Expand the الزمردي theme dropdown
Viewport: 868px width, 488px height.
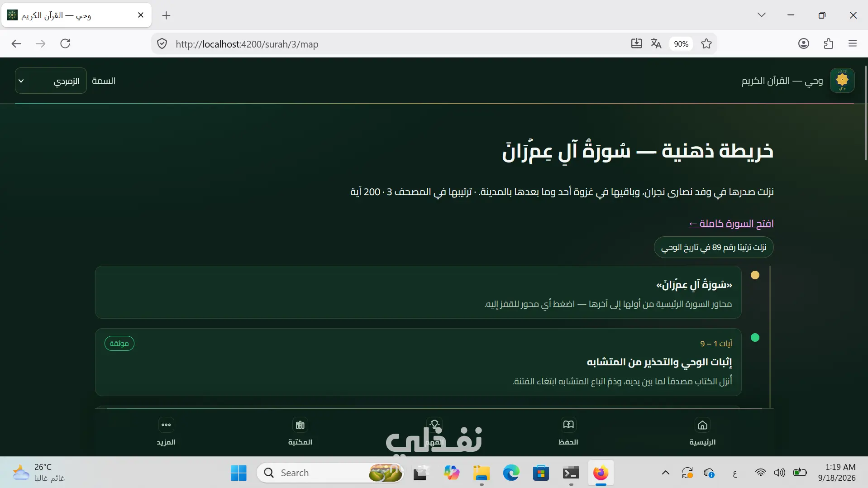[x=51, y=81]
